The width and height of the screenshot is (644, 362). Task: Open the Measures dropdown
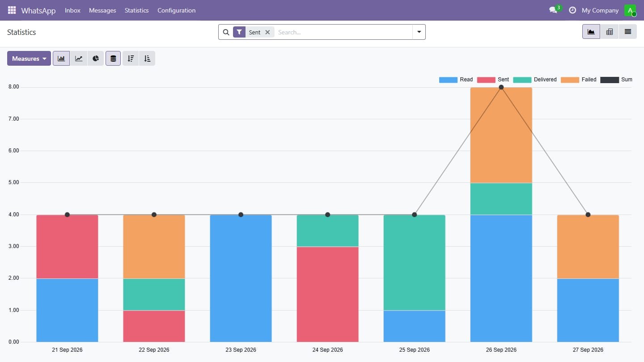(29, 59)
